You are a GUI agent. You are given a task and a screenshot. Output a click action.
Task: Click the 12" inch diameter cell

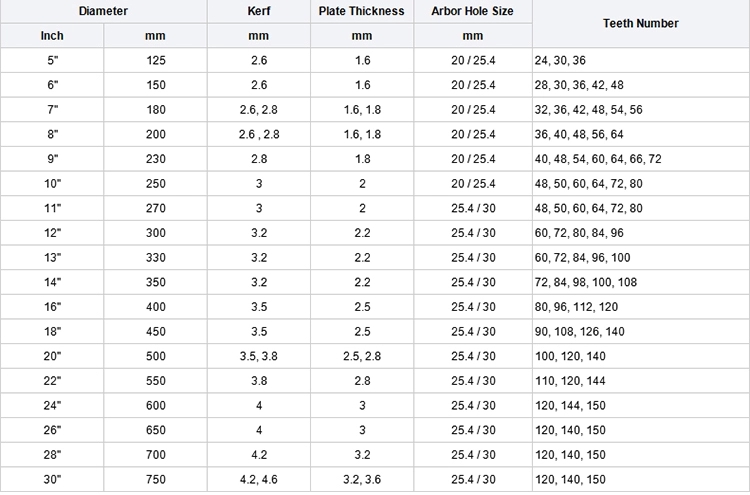coord(52,233)
